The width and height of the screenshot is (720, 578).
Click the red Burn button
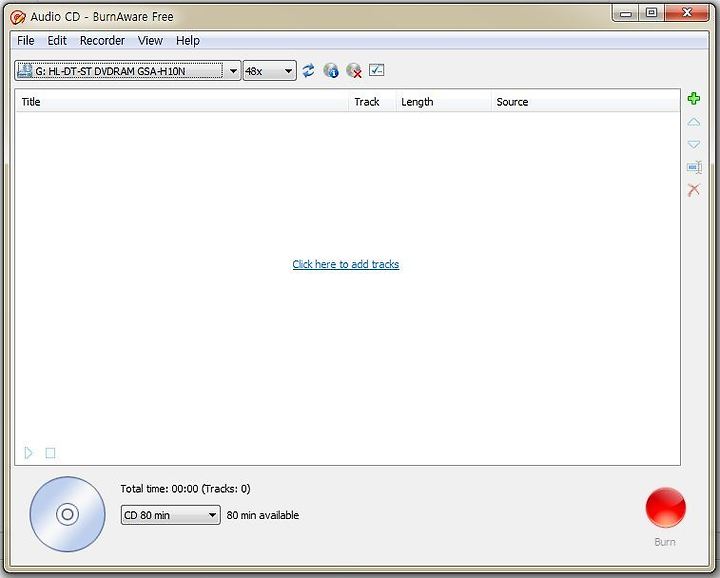[665, 508]
